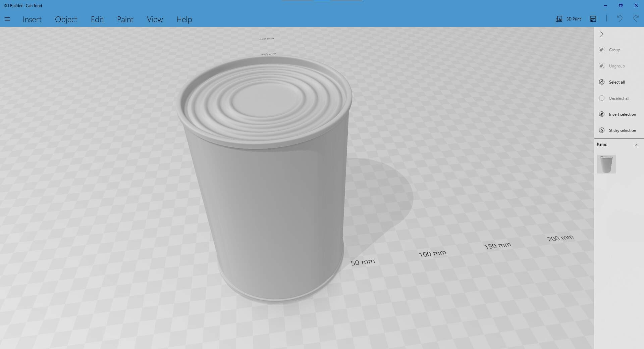Select the can thumbnail in Items
Screen dimensions: 644x349
pyautogui.click(x=606, y=164)
